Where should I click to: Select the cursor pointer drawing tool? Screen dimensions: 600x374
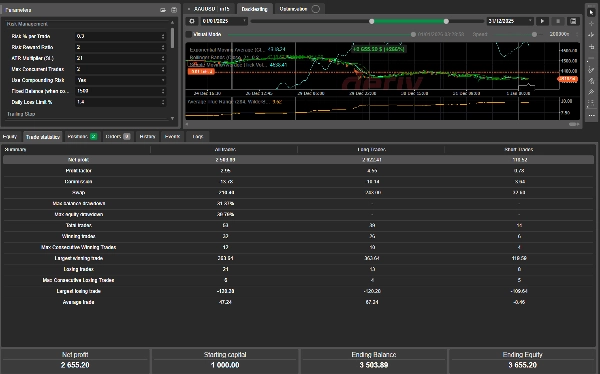pos(591,12)
